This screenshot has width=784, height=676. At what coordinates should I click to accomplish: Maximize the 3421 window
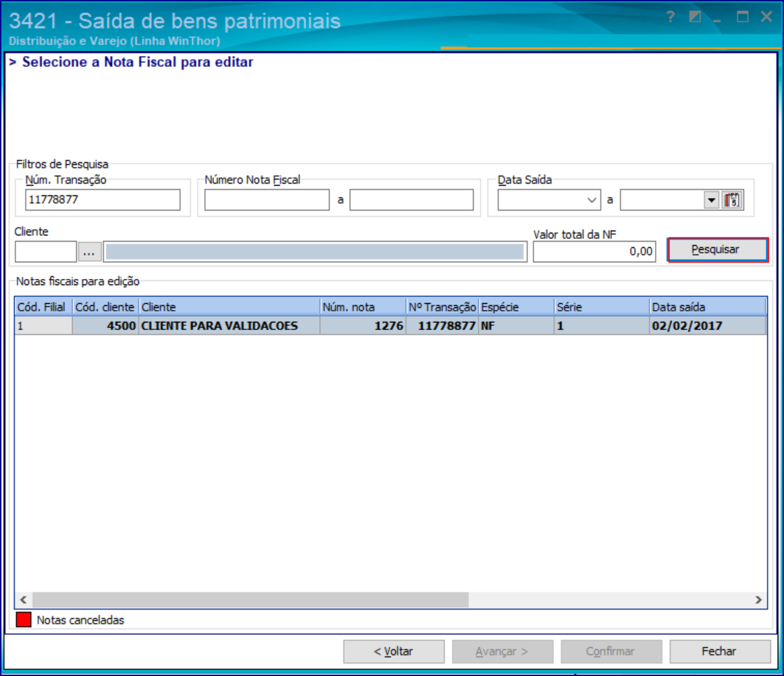coord(743,17)
